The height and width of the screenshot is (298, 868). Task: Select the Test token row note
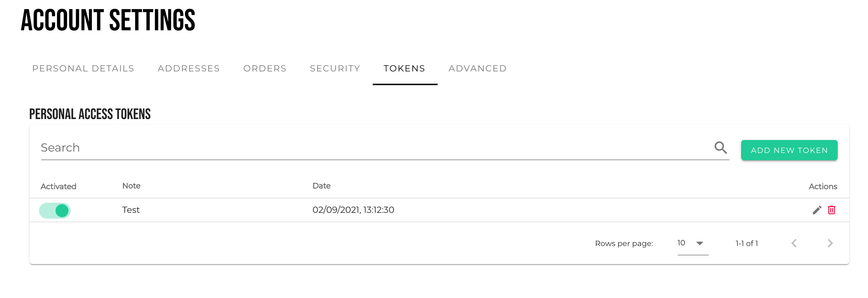(x=131, y=210)
